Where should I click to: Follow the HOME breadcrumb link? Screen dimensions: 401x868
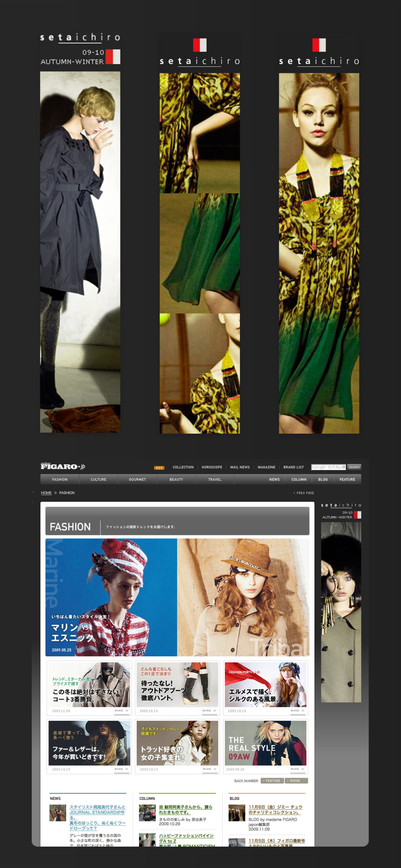(46, 493)
